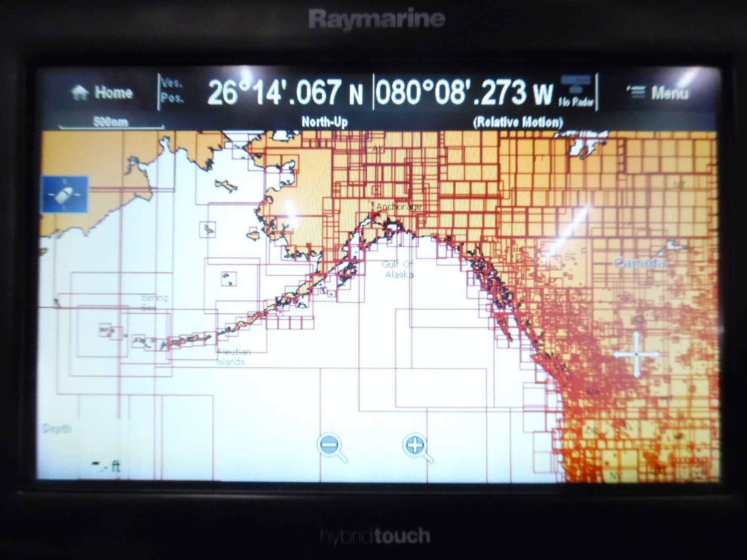The image size is (747, 560).
Task: Select the white crosshair cursor on chart
Action: [636, 354]
